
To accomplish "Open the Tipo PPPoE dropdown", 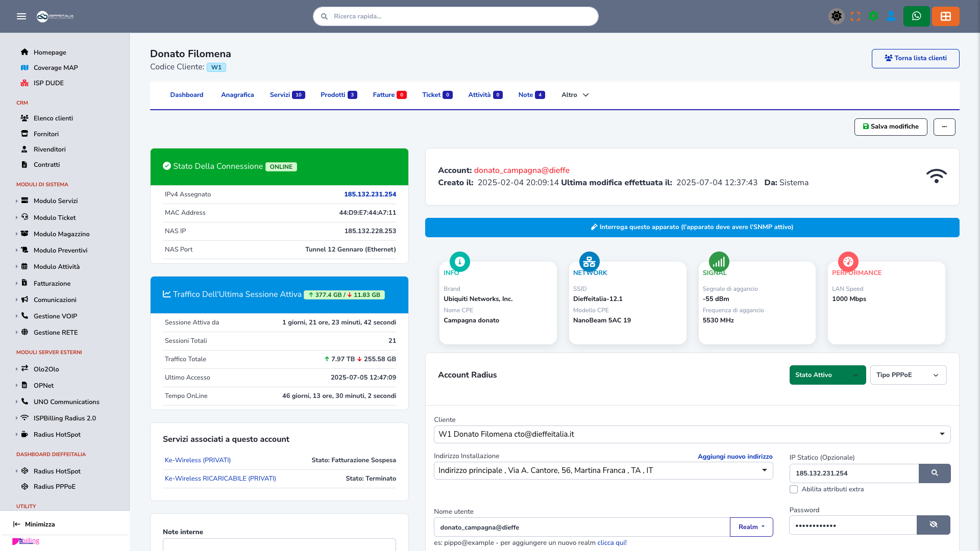I will click(x=908, y=375).
